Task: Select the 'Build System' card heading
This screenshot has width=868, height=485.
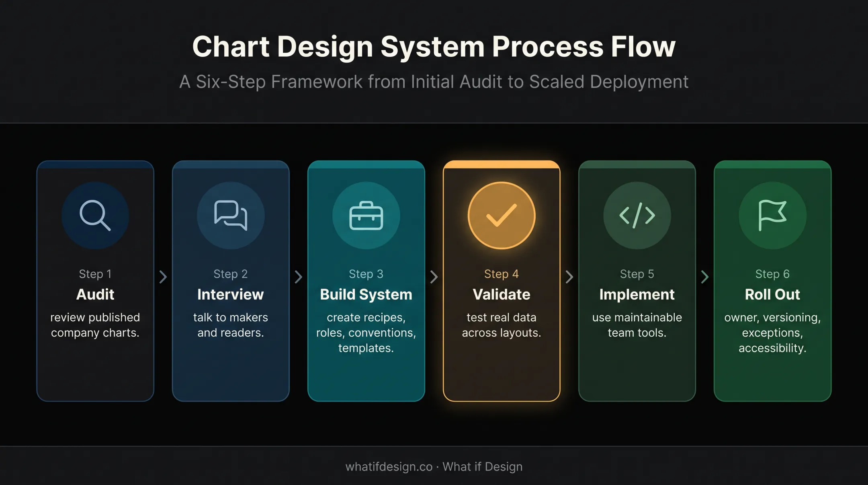Action: tap(366, 295)
